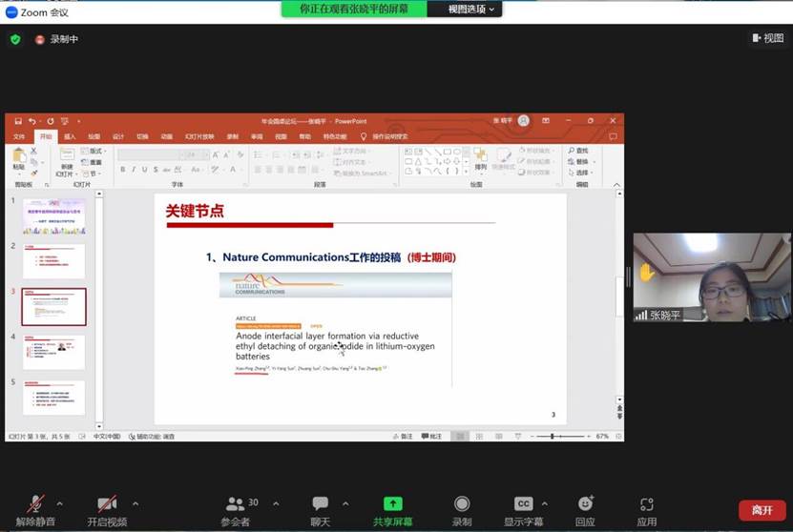Toggle Show Captions (显示字幕)
The image size is (793, 532).
pyautogui.click(x=523, y=504)
